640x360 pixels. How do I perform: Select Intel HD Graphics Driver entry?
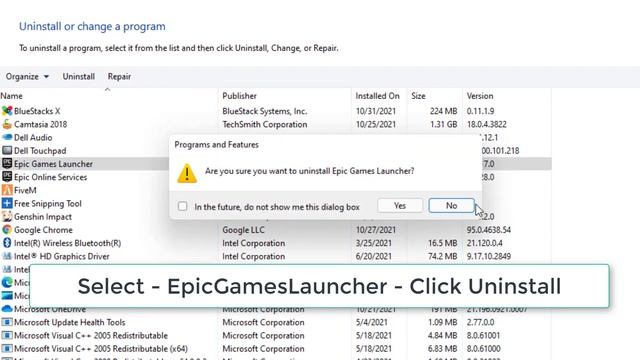pyautogui.click(x=62, y=256)
